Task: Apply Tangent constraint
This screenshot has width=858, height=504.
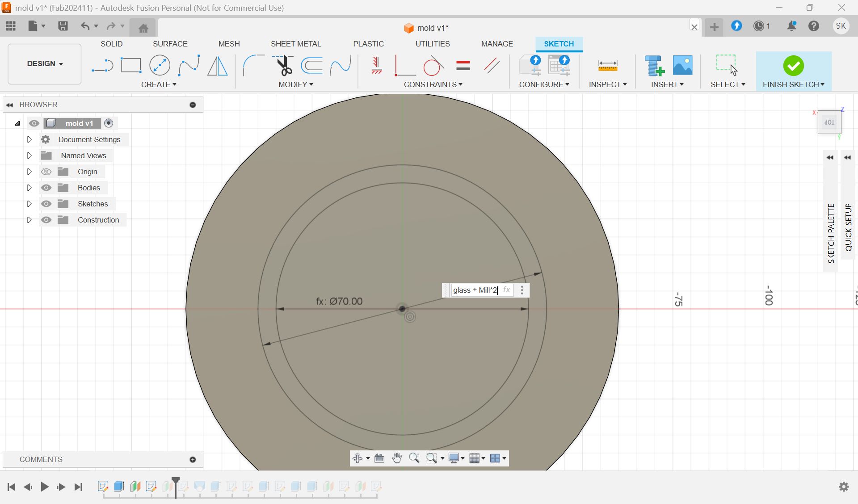Action: 433,66
